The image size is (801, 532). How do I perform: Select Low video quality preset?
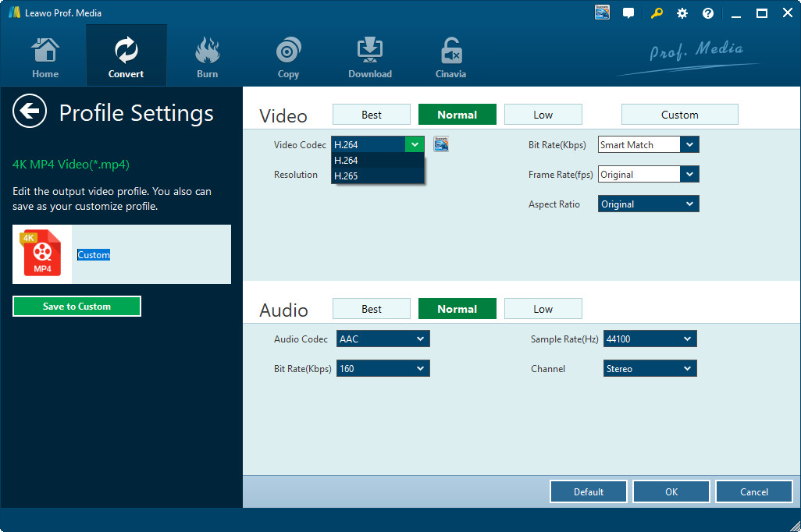[543, 115]
